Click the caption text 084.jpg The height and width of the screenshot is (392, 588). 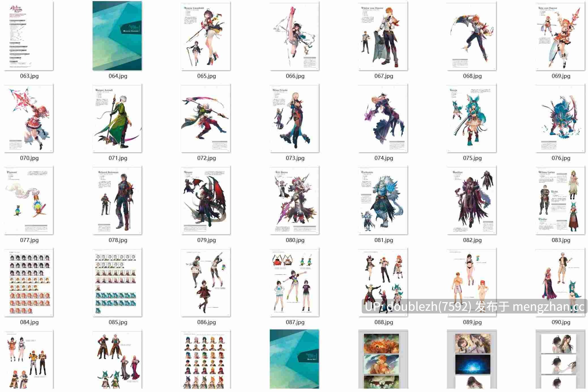(x=29, y=322)
